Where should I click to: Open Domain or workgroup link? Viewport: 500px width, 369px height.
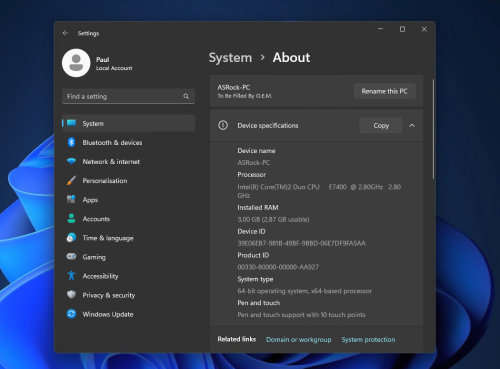(x=298, y=340)
